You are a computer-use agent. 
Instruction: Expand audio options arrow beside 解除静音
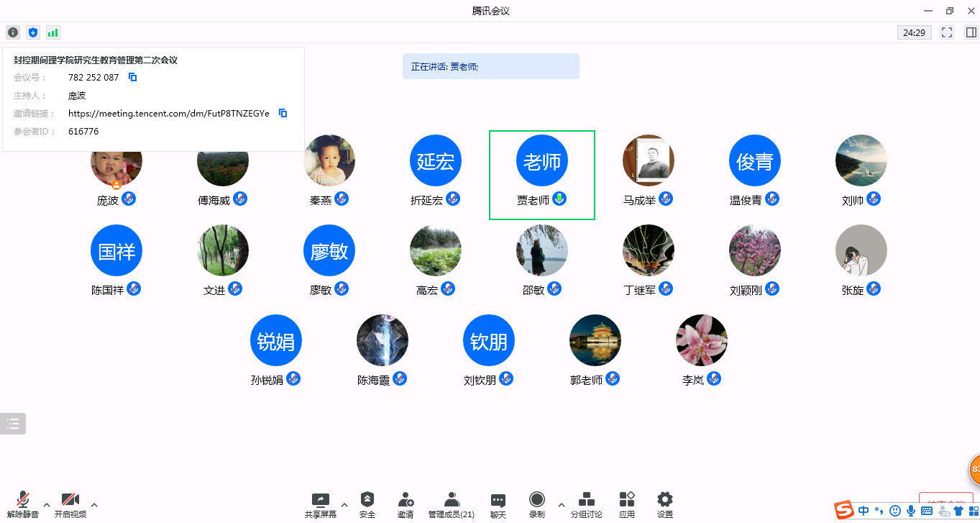[47, 504]
